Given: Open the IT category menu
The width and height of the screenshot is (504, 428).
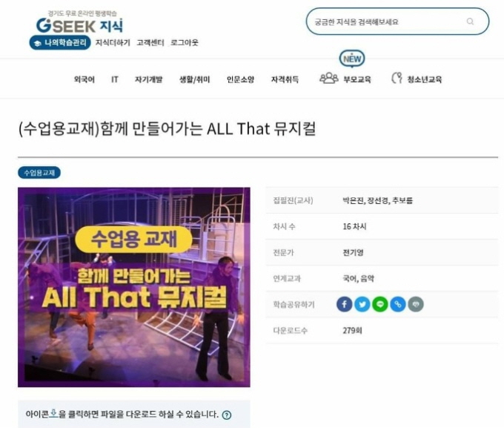Looking at the screenshot, I should tap(115, 79).
